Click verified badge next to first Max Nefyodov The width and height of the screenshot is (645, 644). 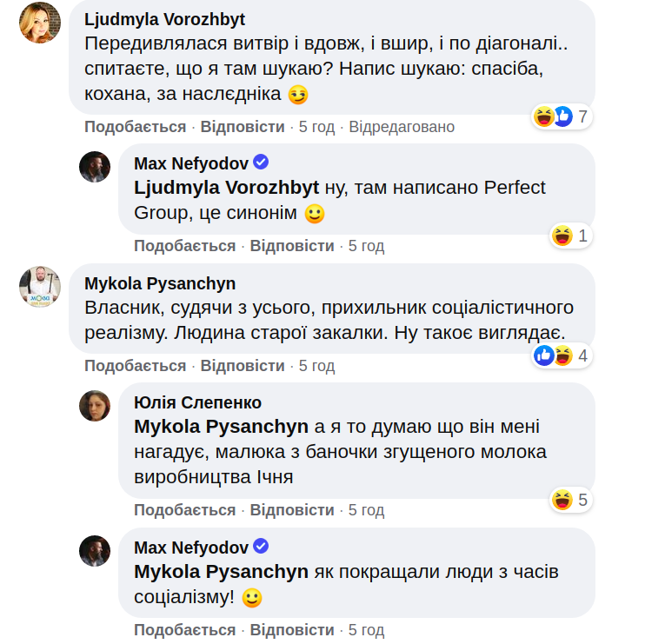[260, 163]
